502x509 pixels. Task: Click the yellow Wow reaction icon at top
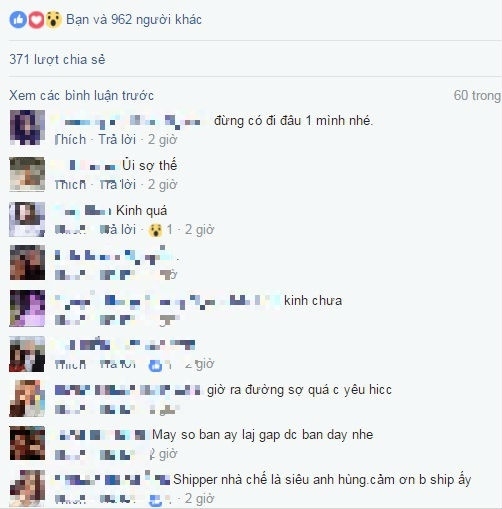click(53, 20)
